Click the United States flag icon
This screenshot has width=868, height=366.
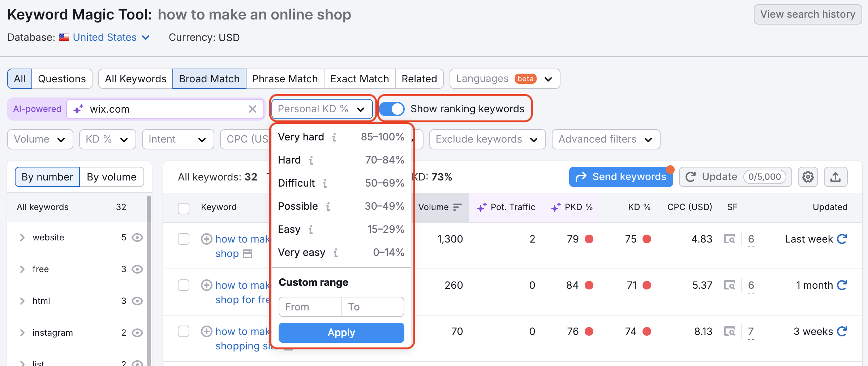tap(64, 37)
